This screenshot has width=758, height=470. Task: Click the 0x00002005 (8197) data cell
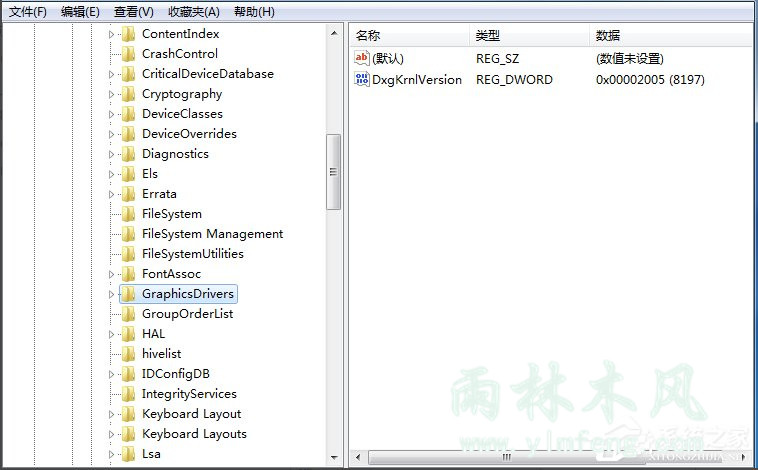coord(650,79)
